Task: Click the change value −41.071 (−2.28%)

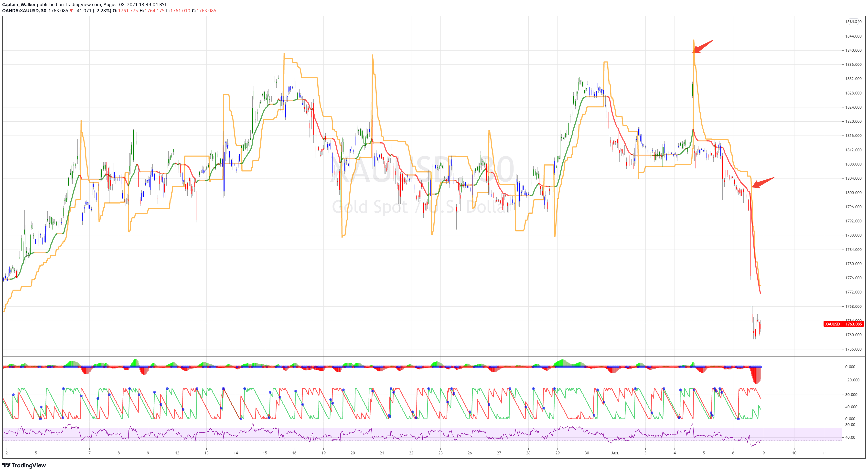Action: click(93, 10)
